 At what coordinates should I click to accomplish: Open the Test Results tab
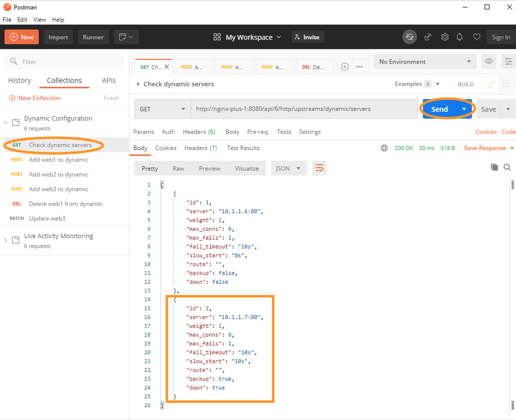tap(243, 148)
